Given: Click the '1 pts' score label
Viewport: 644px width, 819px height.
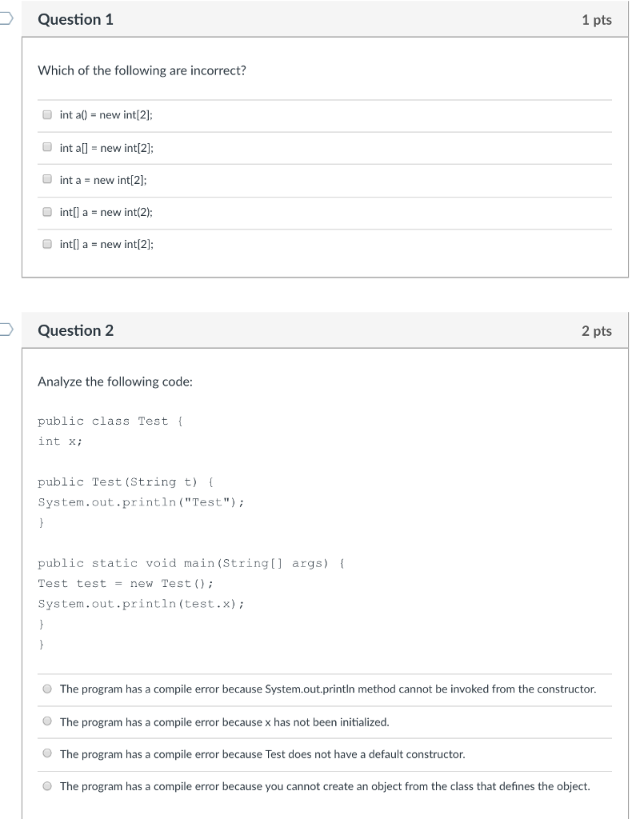Looking at the screenshot, I should click(x=597, y=20).
